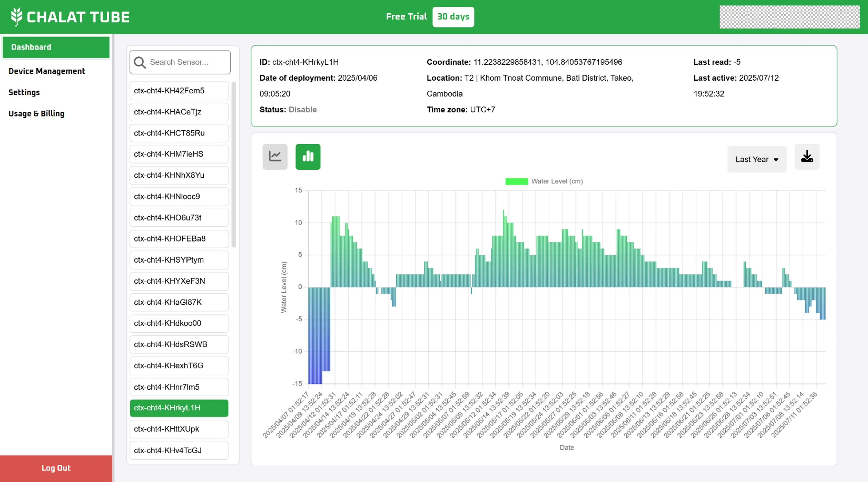The width and height of the screenshot is (868, 482).
Task: Go to Device Management
Action: pyautogui.click(x=47, y=71)
